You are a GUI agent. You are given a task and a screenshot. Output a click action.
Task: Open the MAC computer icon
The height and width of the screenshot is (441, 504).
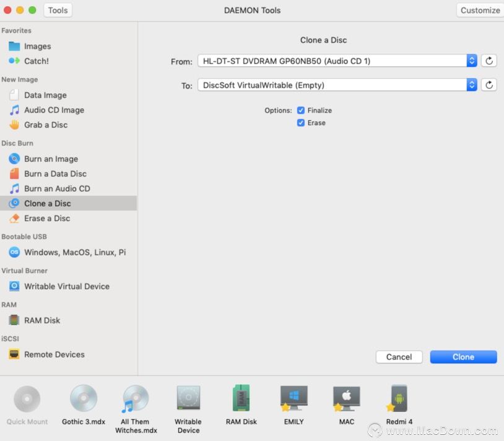coord(346,398)
